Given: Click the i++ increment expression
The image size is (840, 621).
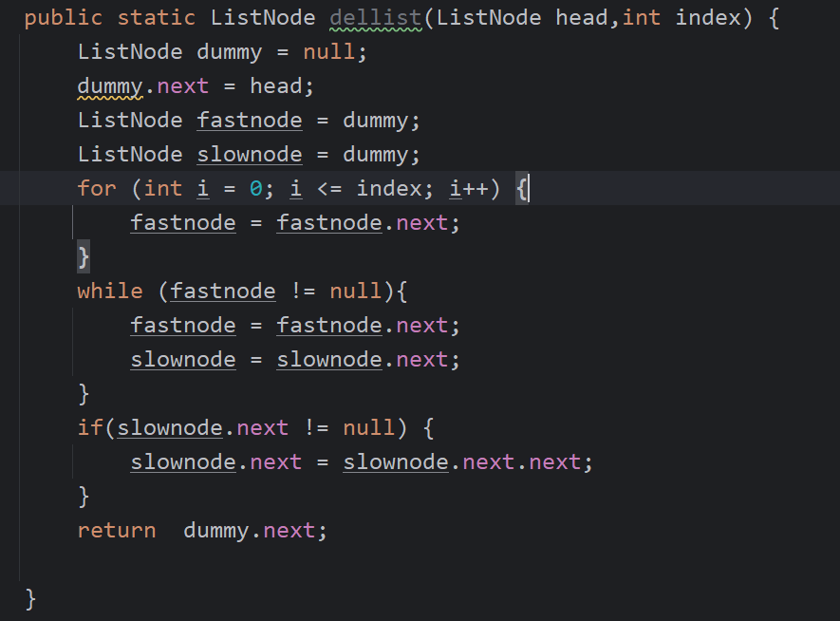Looking at the screenshot, I should click(x=475, y=189).
